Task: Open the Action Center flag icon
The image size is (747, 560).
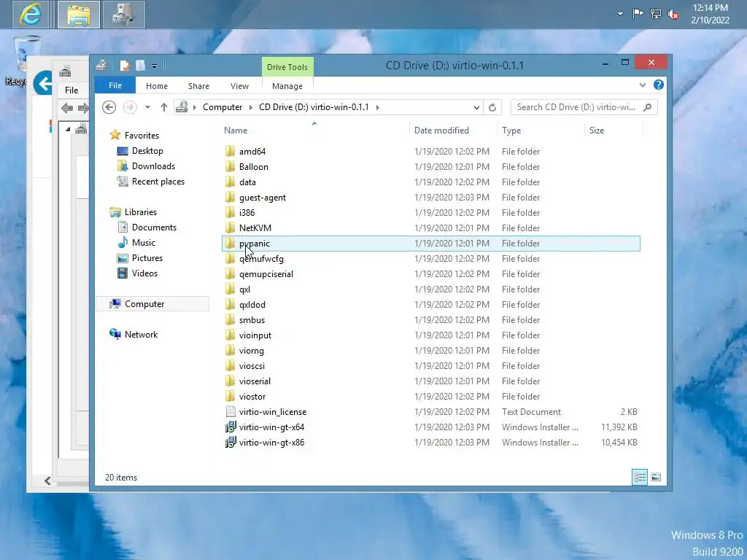Action: [x=638, y=14]
